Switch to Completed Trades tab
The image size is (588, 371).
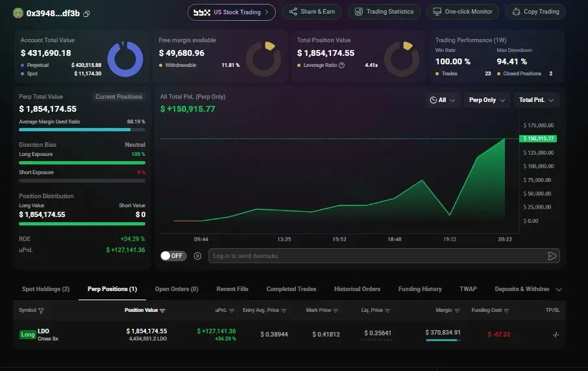pyautogui.click(x=291, y=288)
